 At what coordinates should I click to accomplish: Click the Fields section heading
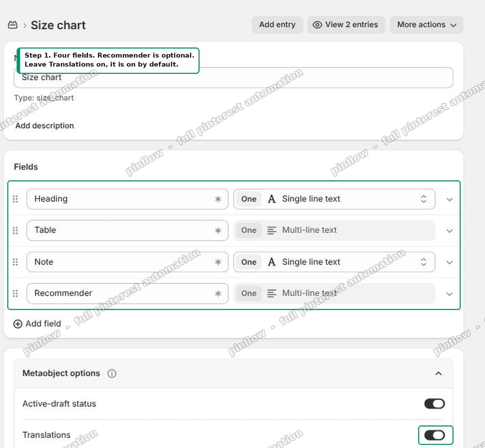pos(26,167)
